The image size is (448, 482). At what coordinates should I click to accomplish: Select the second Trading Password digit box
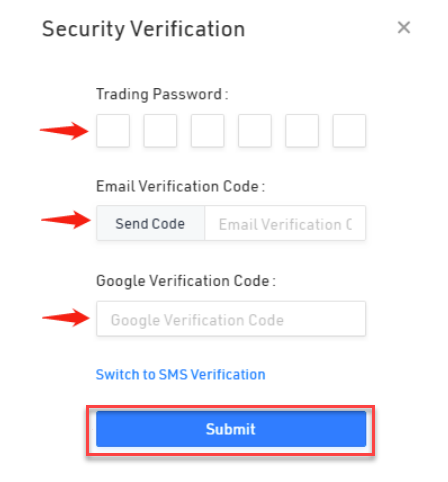pos(160,131)
